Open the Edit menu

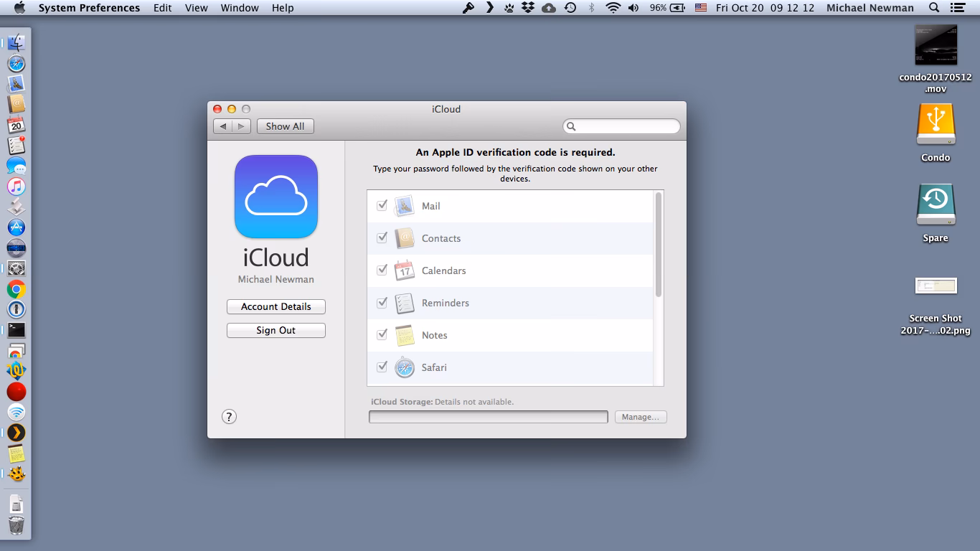tap(163, 8)
